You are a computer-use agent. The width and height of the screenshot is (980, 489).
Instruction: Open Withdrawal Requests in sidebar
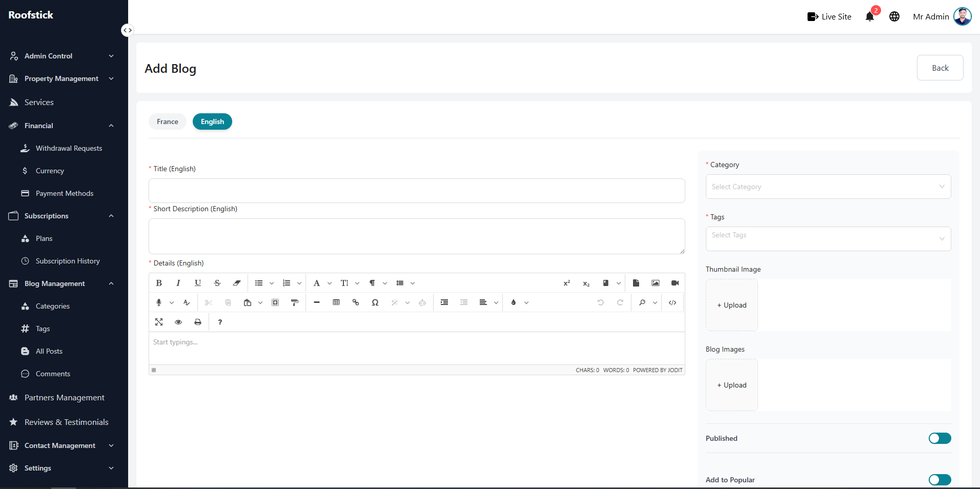pos(69,148)
